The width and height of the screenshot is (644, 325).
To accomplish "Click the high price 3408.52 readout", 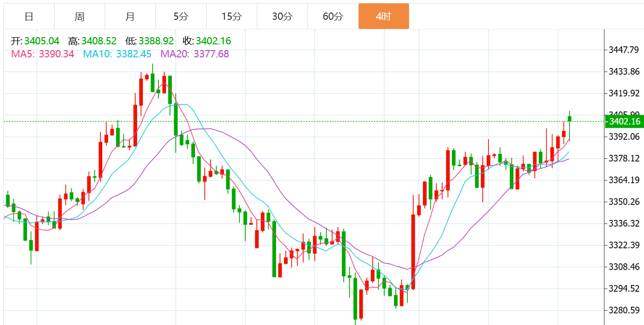I will click(x=99, y=41).
